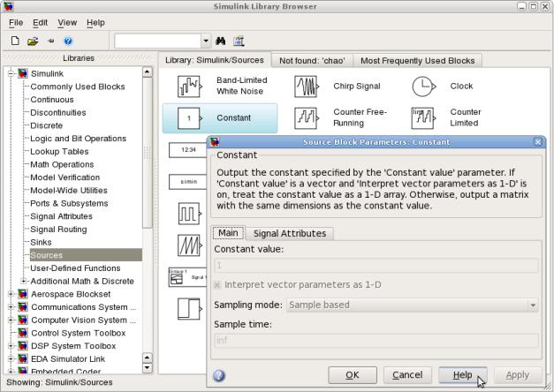Open the Help menu
The image size is (554, 392).
pos(95,23)
